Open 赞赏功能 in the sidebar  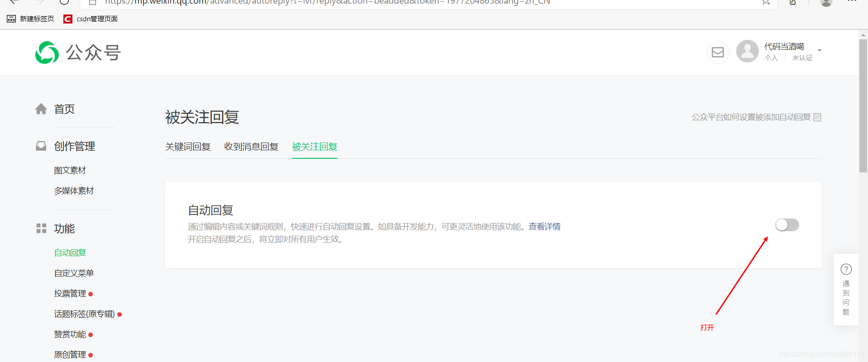tap(70, 334)
